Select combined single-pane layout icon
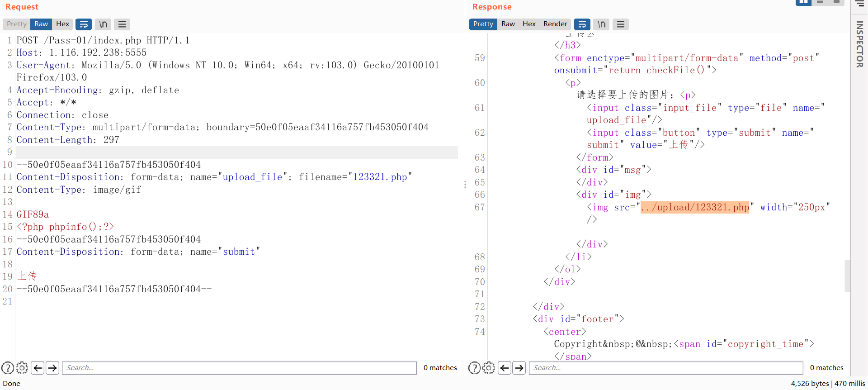Viewport: 868px width, 390px height. click(x=836, y=2)
